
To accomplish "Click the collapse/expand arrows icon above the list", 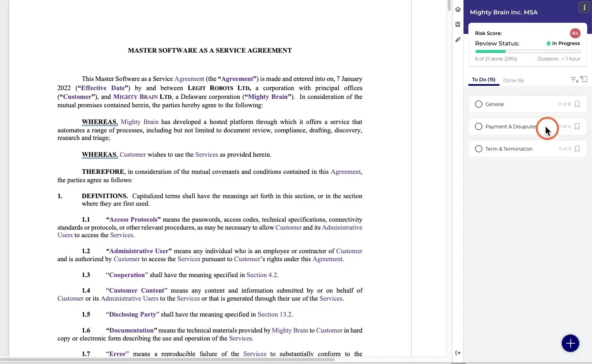I will point(579,79).
